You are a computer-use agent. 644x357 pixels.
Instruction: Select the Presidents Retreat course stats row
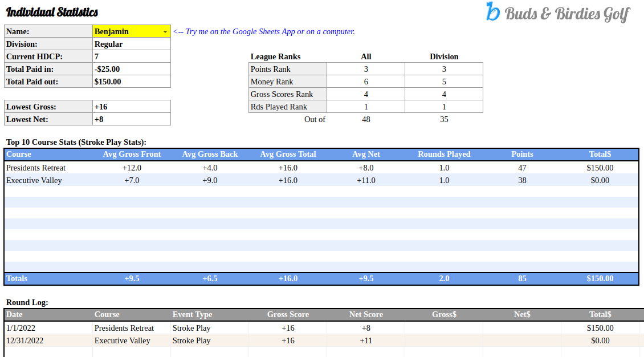(x=36, y=168)
